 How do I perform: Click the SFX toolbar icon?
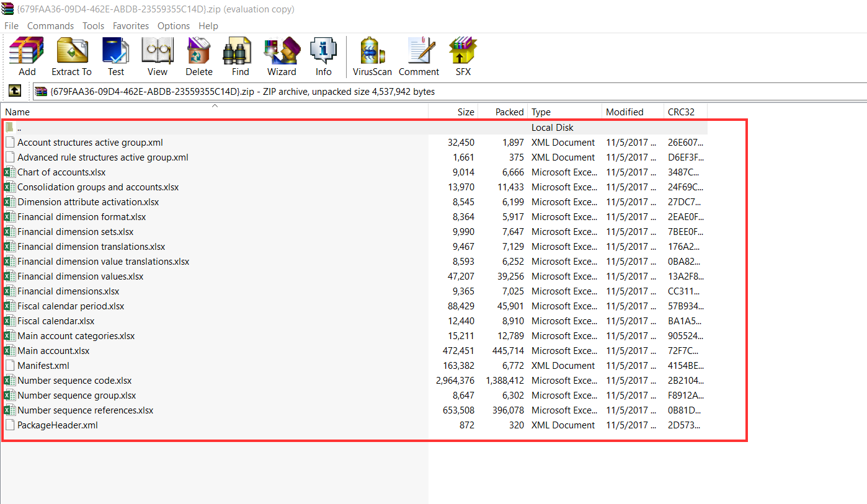[463, 56]
